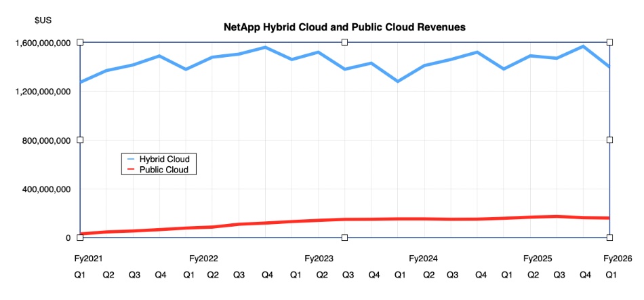Click the $US axis unit label
This screenshot has width=644, height=300.
[43, 20]
